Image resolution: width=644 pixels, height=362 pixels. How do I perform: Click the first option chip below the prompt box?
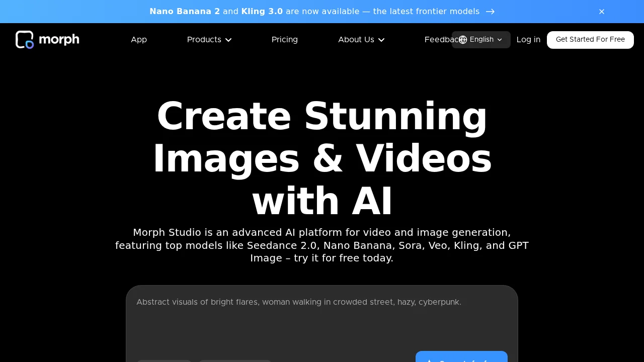point(164,361)
